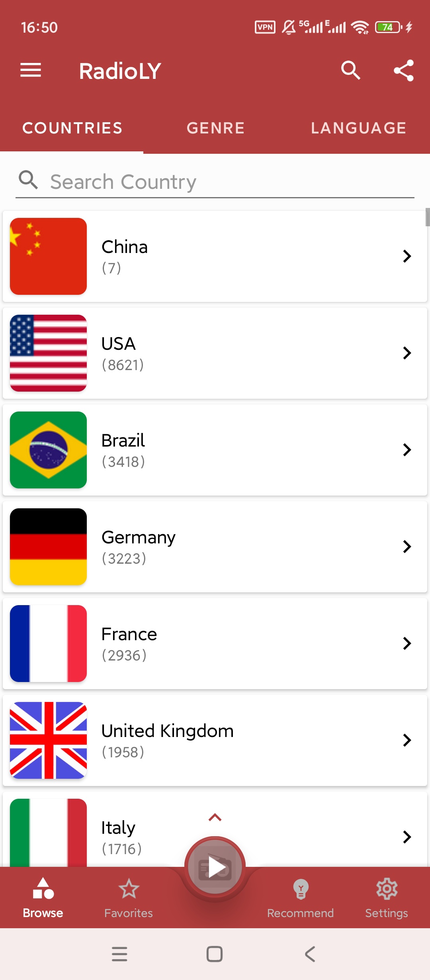
Task: Tap the search icon in the header
Action: [x=350, y=71]
